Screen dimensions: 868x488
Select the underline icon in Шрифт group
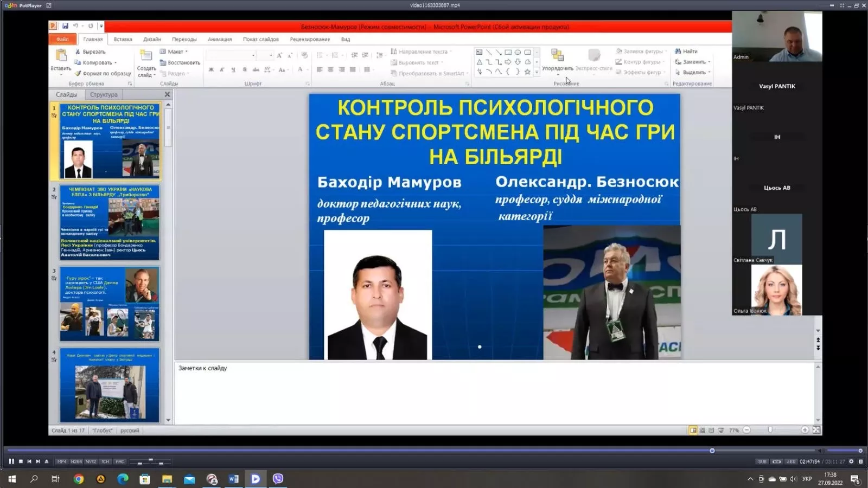[x=233, y=69]
